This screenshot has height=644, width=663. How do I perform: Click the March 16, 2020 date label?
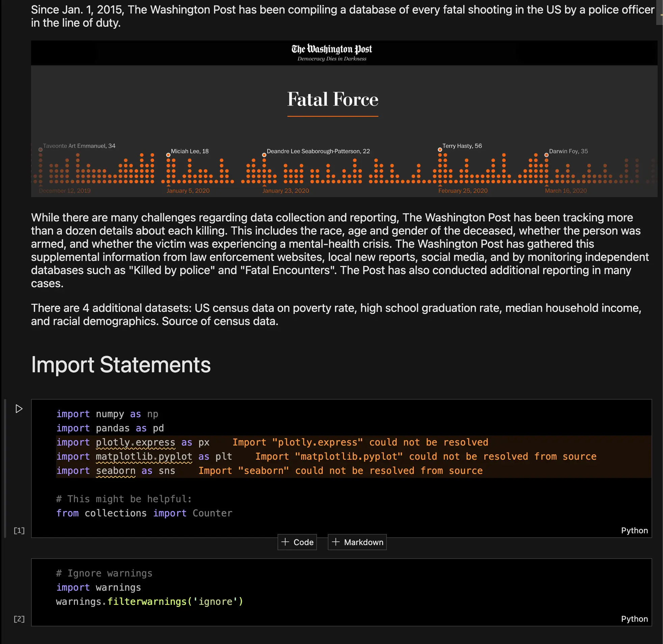click(565, 191)
